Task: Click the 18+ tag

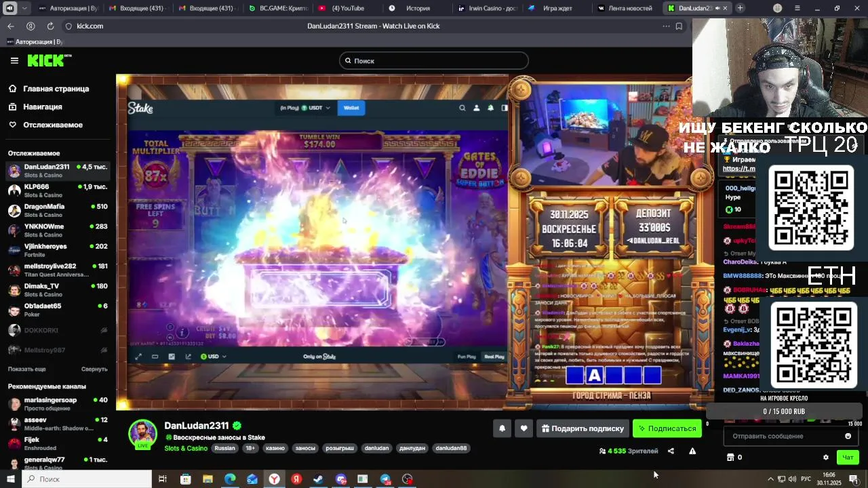Action: (250, 448)
